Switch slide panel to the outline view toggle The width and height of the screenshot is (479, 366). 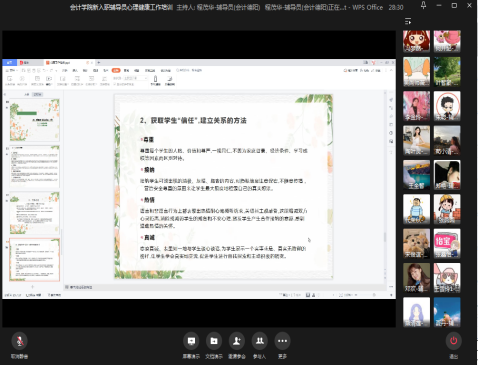pyautogui.click(x=27, y=95)
